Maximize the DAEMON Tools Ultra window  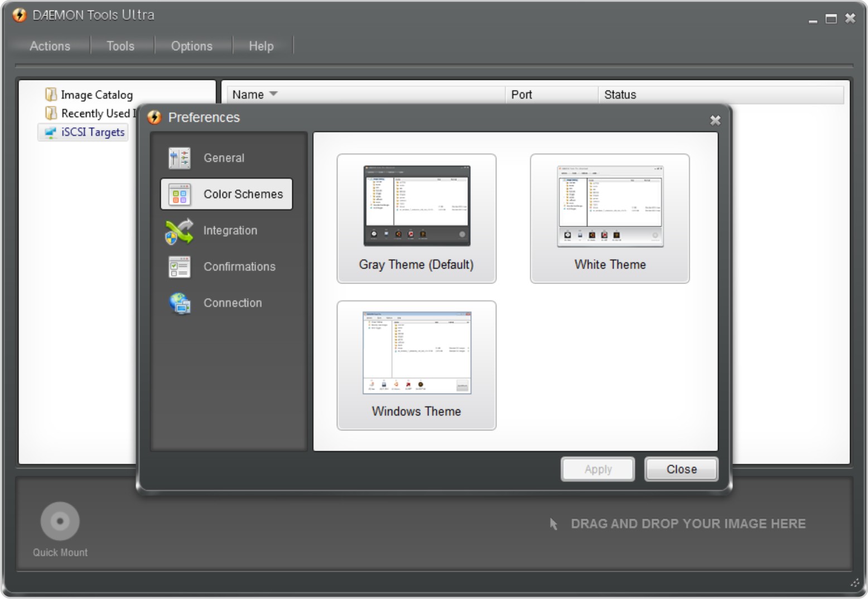coord(831,19)
